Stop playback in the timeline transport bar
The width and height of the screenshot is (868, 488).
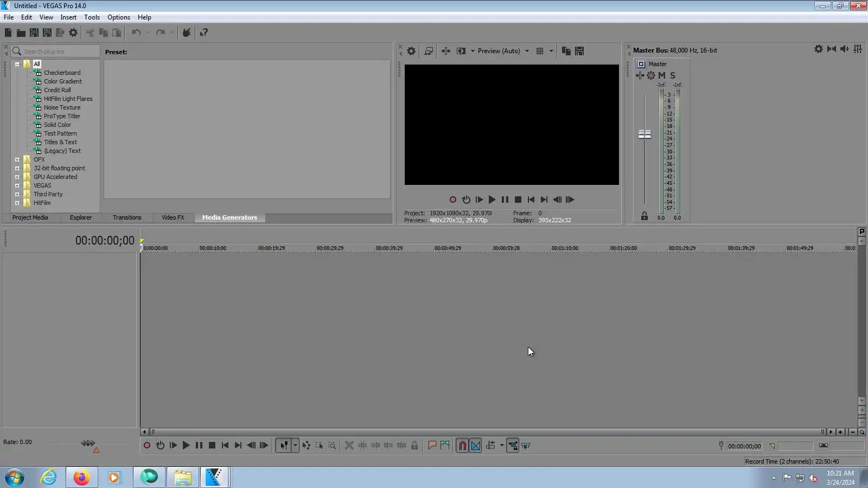(x=212, y=446)
